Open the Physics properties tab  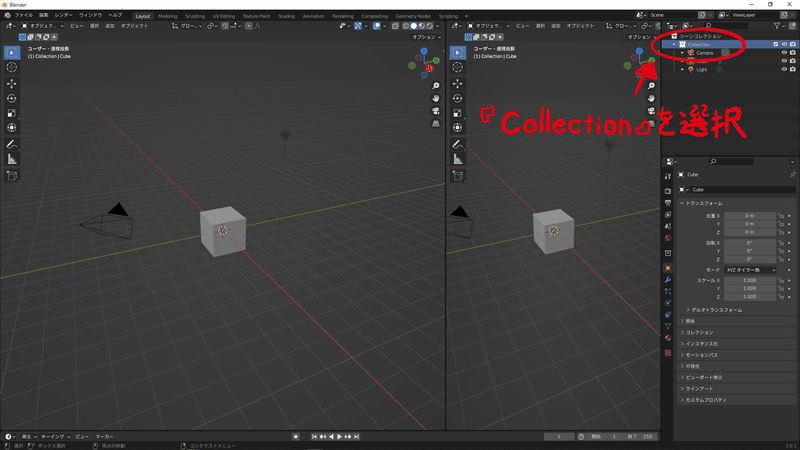pyautogui.click(x=668, y=303)
